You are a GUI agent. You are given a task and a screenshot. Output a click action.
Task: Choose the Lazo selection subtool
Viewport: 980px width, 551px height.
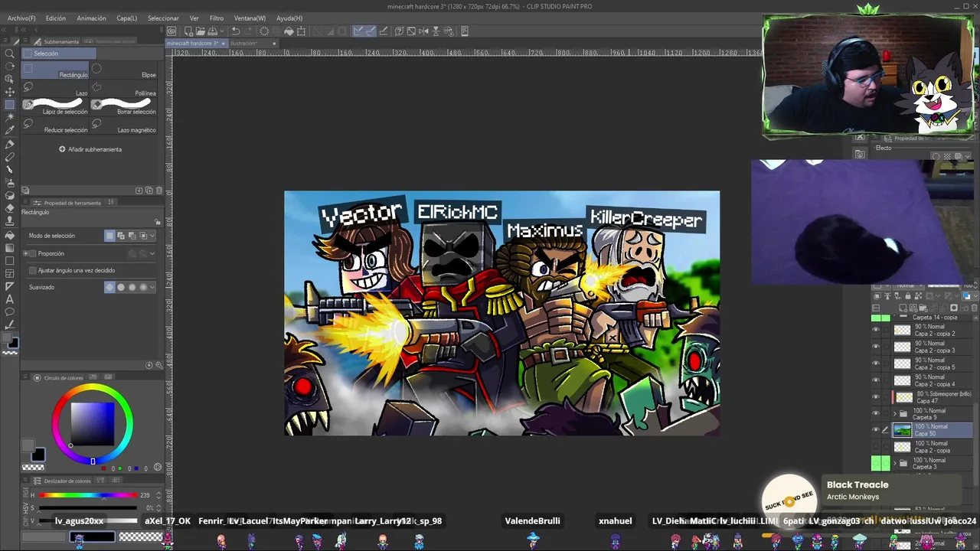[x=56, y=90]
